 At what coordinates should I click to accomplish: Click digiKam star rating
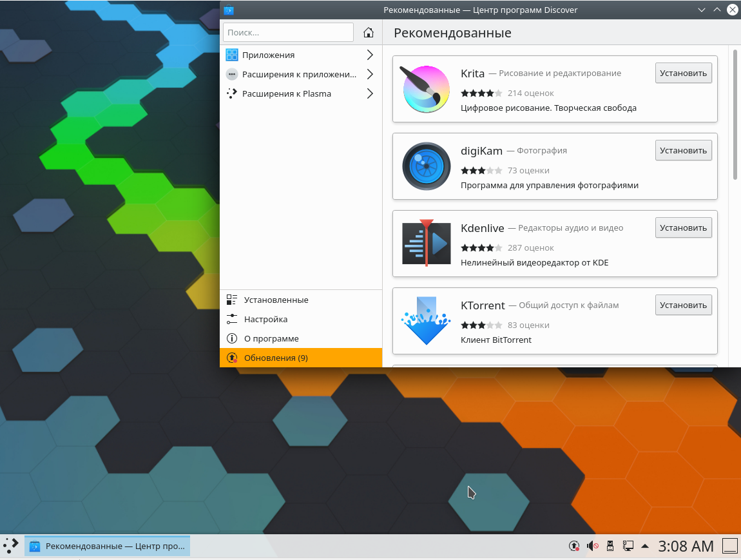(x=481, y=170)
